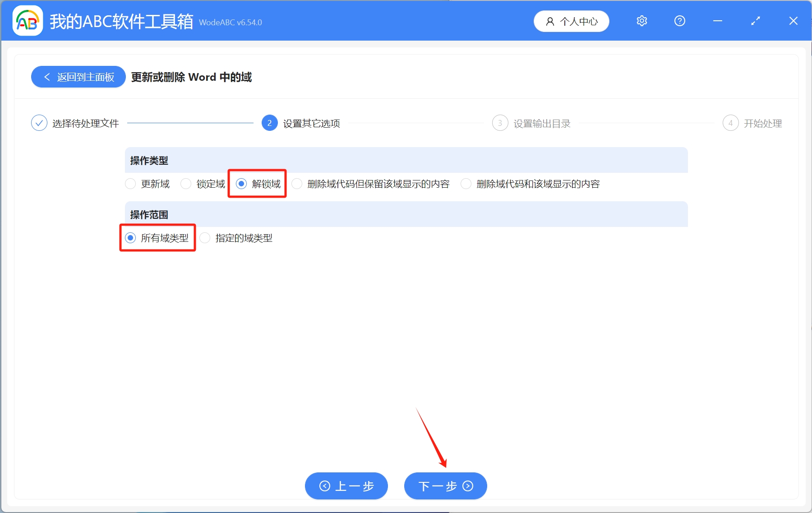
Task: Select 删除域代码和该域显示的内容 option
Action: [x=466, y=184]
